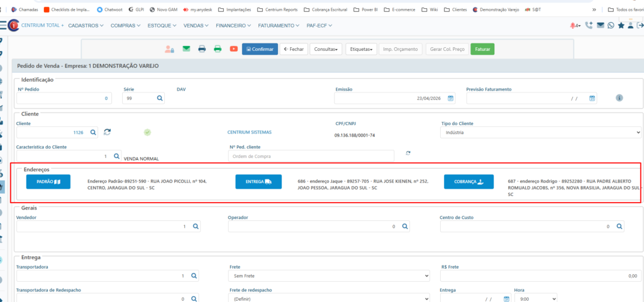Click the green envelope email icon
The width and height of the screenshot is (644, 302).
[186, 49]
